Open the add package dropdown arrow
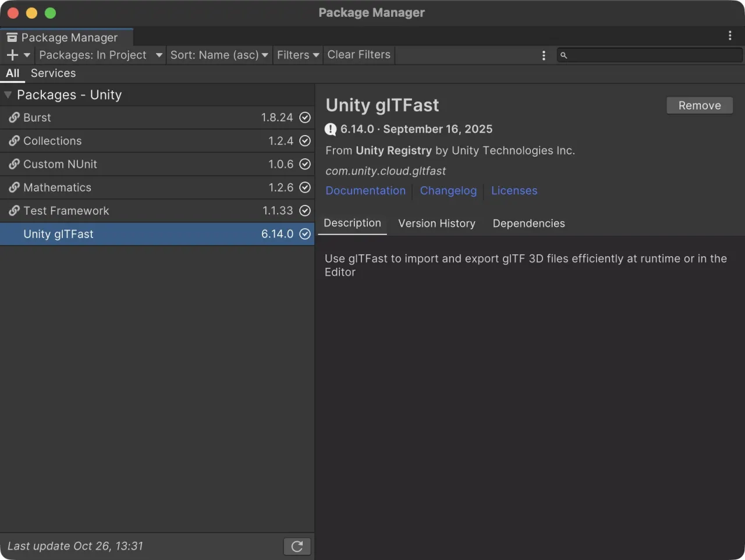Screen dimensions: 745x560 27,55
